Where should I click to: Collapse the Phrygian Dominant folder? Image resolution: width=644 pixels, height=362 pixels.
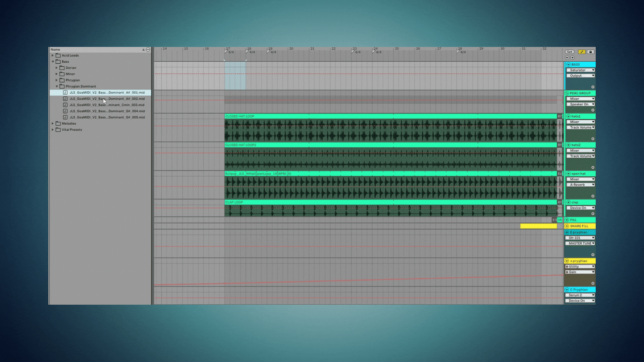(x=57, y=86)
